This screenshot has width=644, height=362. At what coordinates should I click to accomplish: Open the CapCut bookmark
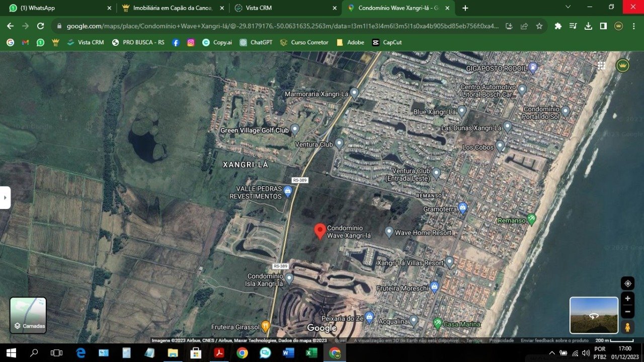tap(386, 42)
